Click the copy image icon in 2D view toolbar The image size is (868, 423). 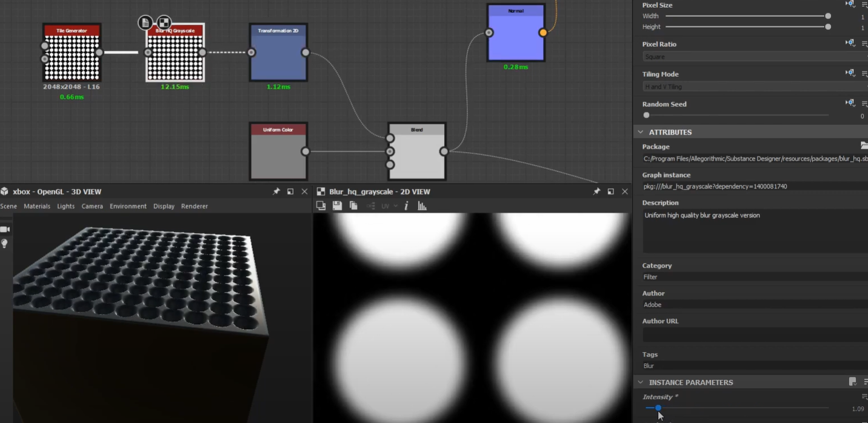tap(353, 205)
